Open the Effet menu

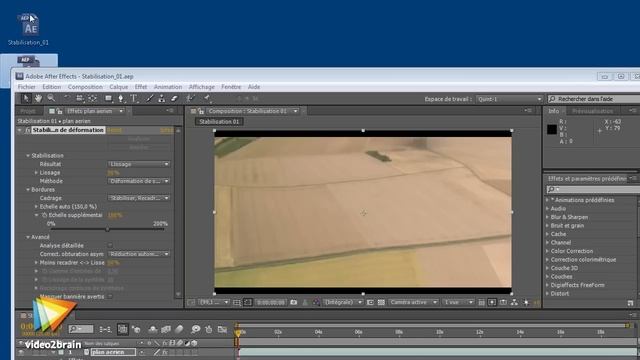point(141,87)
